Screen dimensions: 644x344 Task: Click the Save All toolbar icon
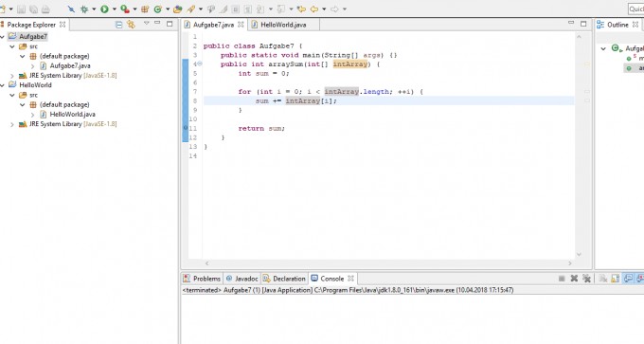click(x=34, y=9)
